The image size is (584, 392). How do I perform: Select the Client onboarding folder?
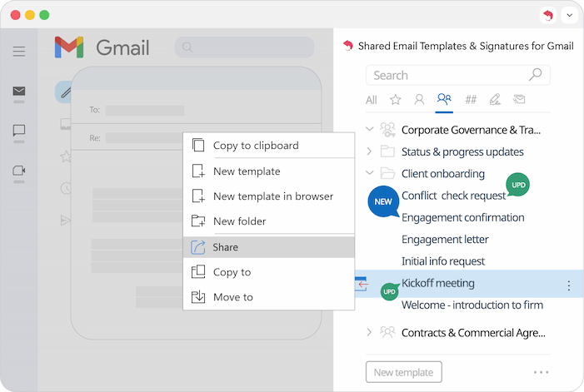443,174
